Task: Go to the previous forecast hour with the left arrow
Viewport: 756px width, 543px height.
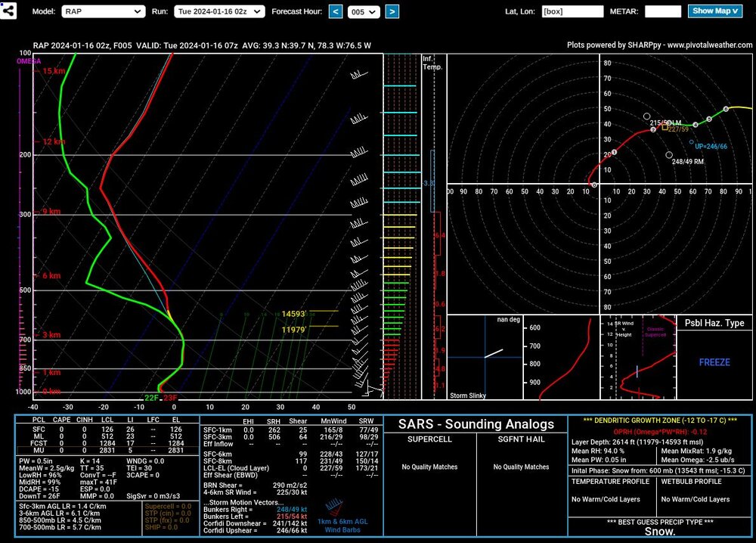Action: 336,11
